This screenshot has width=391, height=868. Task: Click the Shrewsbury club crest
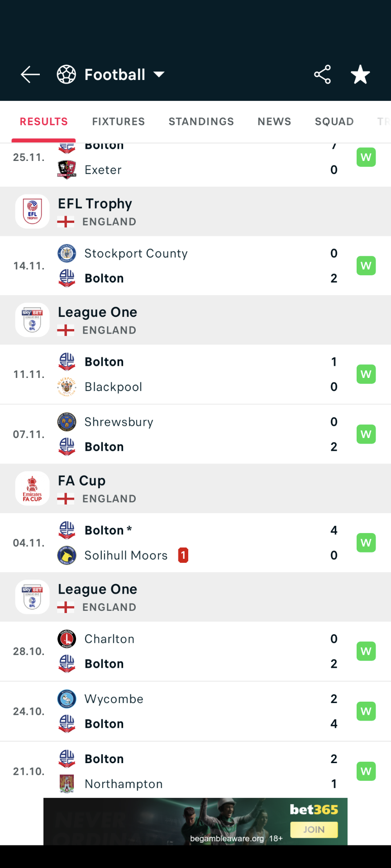coord(67,422)
